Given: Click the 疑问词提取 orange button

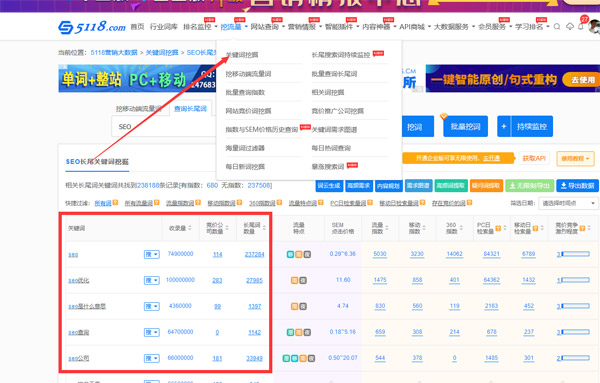Looking at the screenshot, I should pyautogui.click(x=486, y=186).
